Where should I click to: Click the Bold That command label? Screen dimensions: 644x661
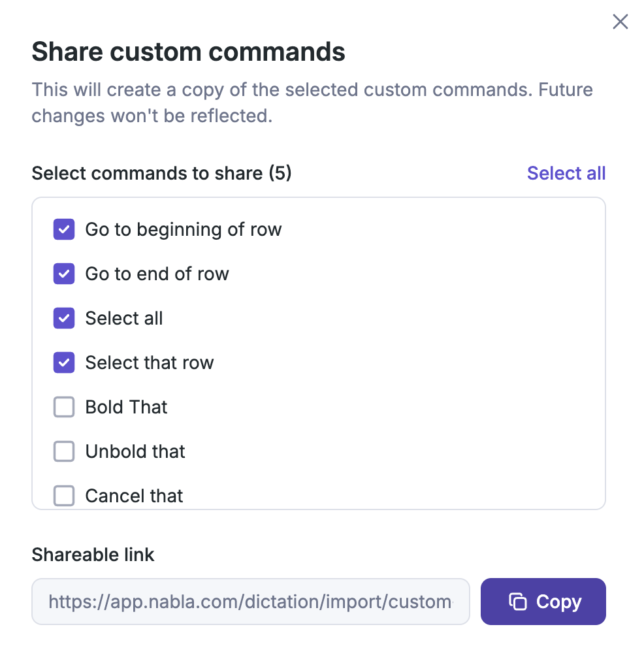click(x=126, y=407)
